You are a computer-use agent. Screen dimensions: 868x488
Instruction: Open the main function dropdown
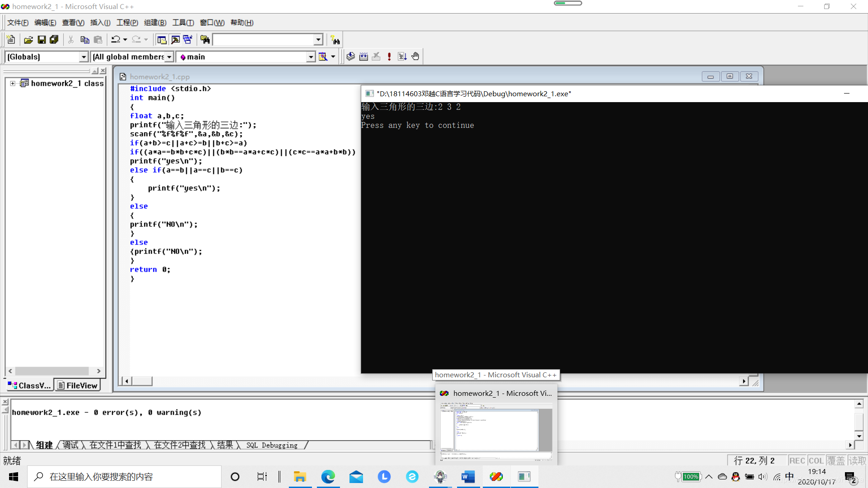tap(311, 57)
